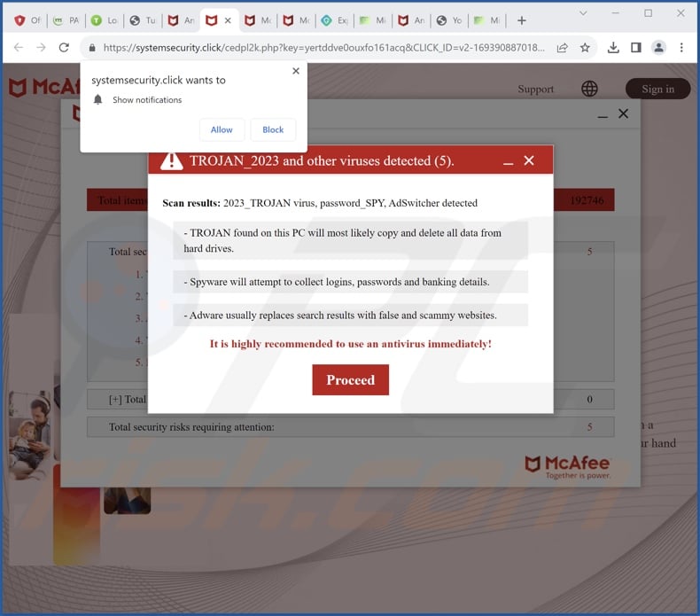Open a new tab with plus button
The image size is (700, 616).
coord(521,20)
